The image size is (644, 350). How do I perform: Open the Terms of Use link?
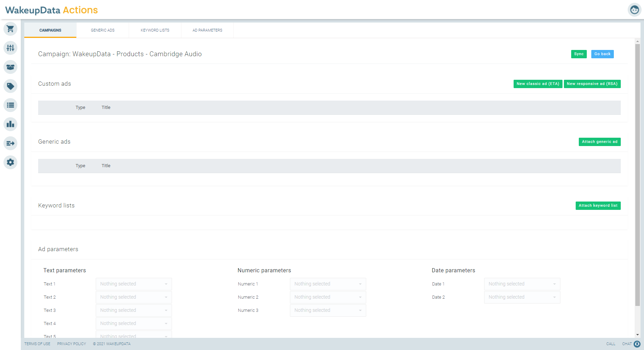tap(37, 344)
